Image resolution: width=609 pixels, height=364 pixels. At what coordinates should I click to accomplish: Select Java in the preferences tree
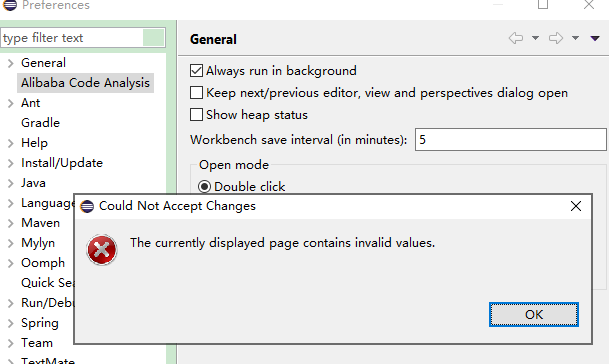pyautogui.click(x=33, y=183)
